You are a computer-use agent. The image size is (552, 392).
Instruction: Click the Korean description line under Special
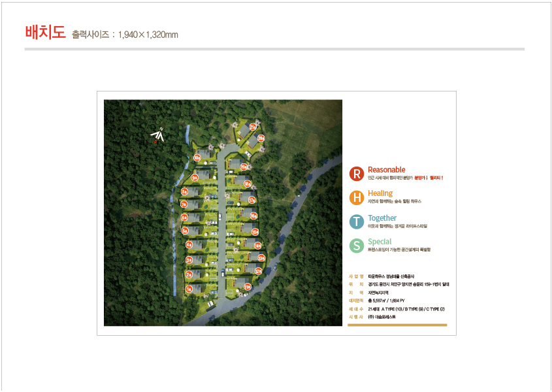(399, 250)
